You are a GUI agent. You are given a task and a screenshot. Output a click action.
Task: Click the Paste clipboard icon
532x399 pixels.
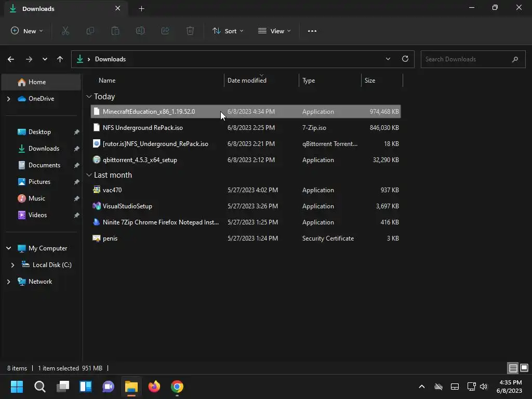point(115,31)
